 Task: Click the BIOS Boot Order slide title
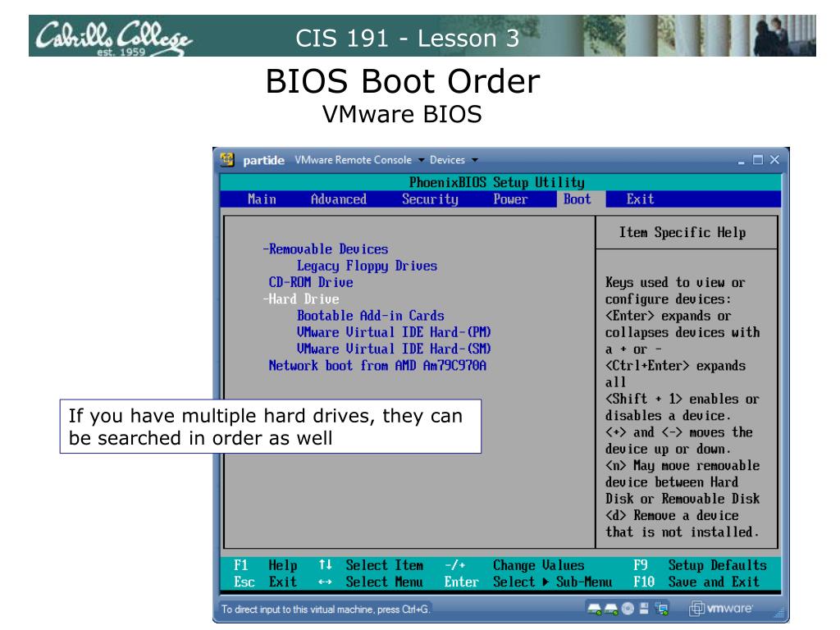403,81
